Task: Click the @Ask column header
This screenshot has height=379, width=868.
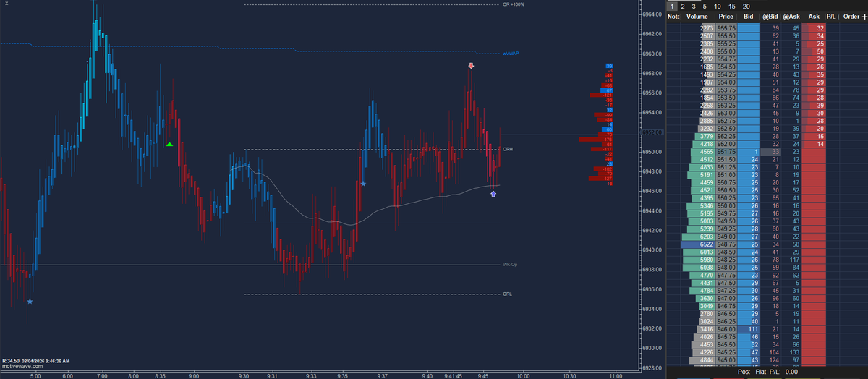Action: 791,17
